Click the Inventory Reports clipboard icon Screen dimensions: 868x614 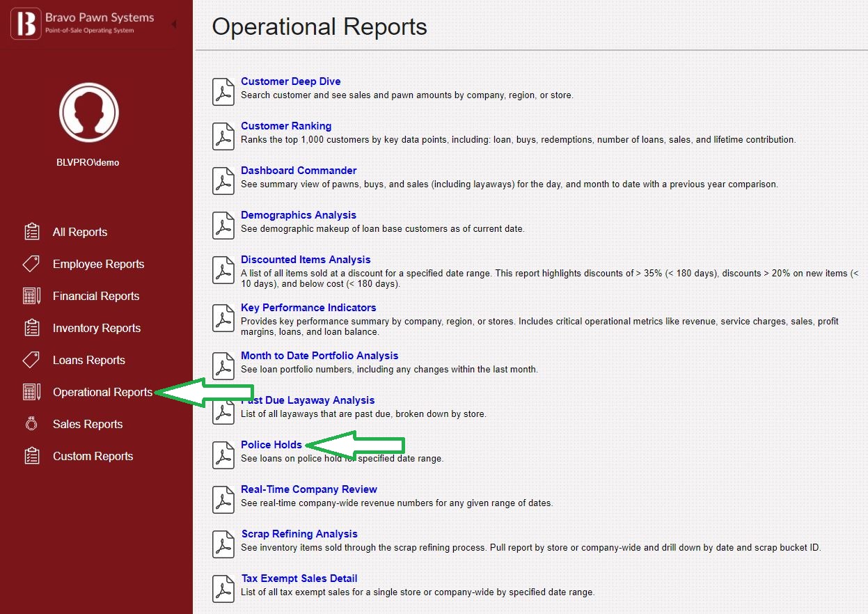(x=31, y=328)
